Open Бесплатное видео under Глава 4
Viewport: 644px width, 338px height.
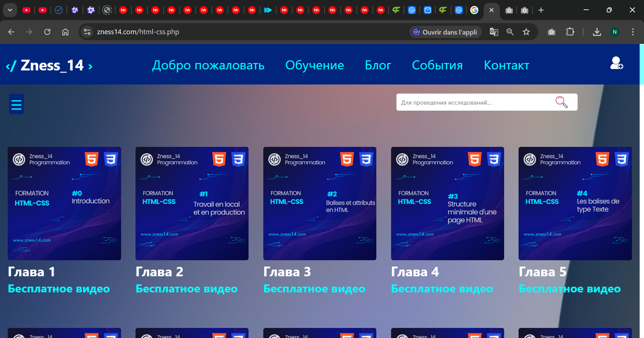pyautogui.click(x=442, y=289)
